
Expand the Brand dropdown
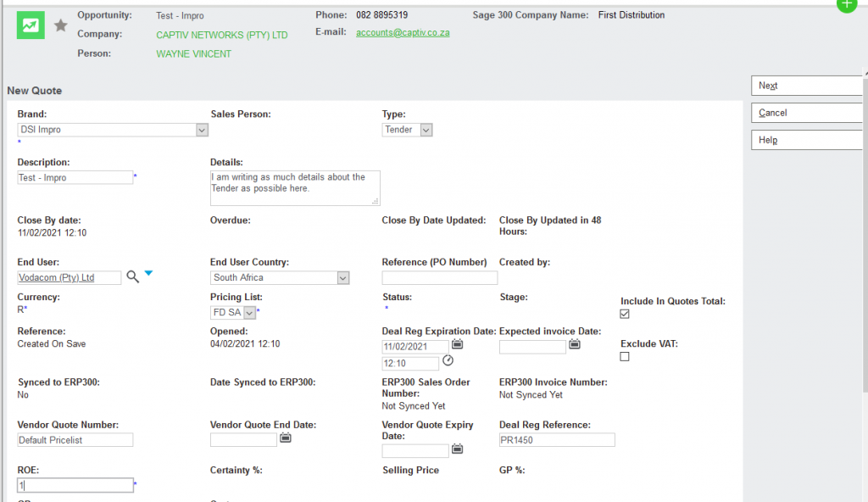click(x=202, y=130)
